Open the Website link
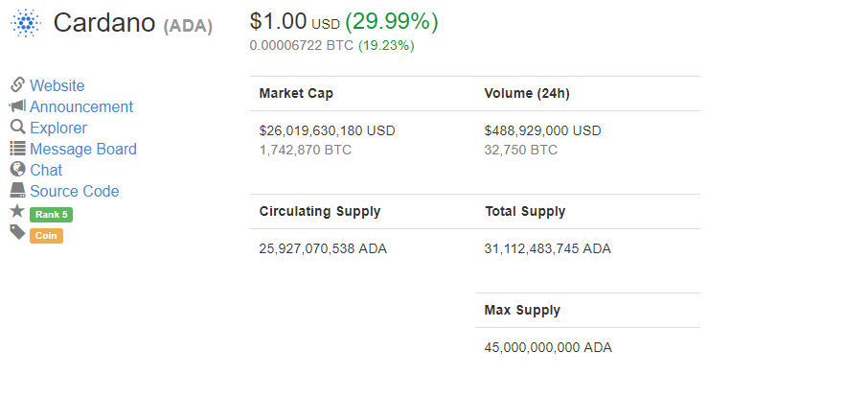Viewport: 868px width, 398px height. pos(57,85)
